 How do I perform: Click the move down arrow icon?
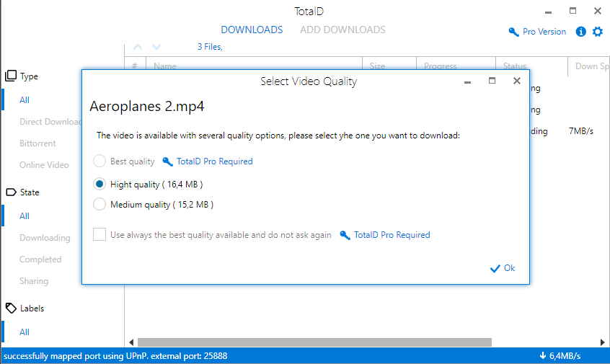156,47
